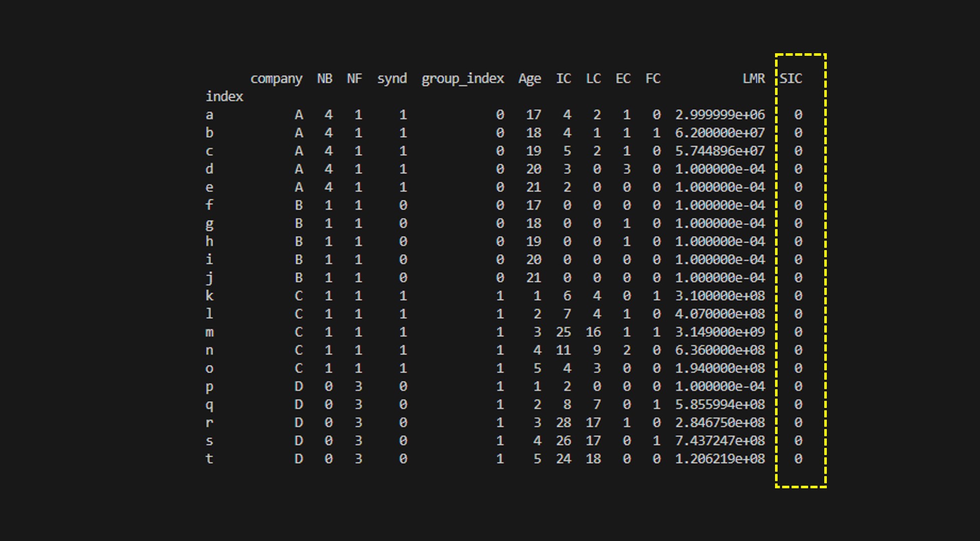Click the 'EC' column header
980x541 pixels.
tap(623, 78)
